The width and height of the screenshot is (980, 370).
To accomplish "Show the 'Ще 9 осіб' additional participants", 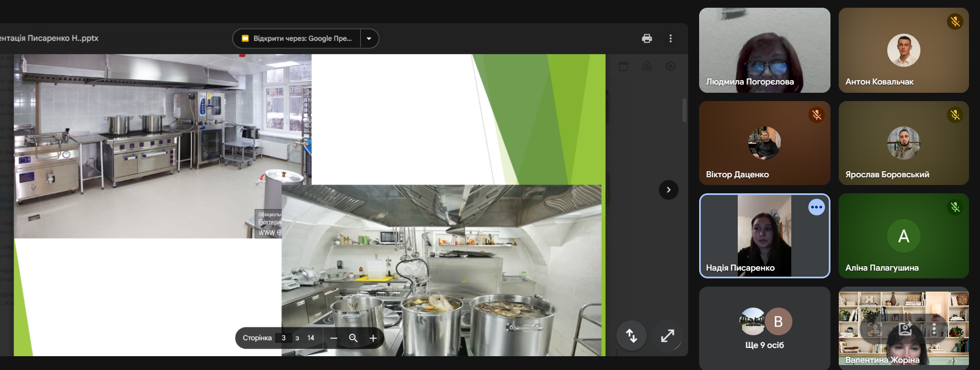I will pos(764,328).
